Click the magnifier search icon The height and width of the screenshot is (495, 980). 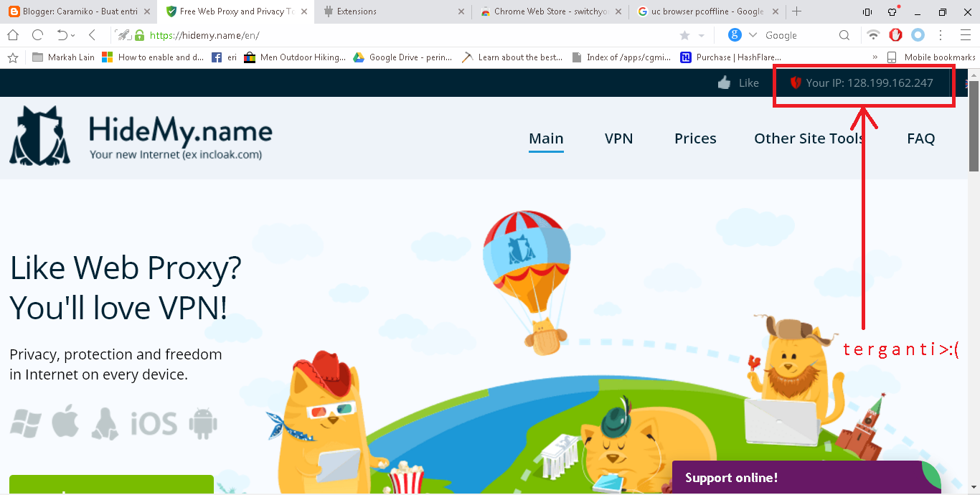coord(844,35)
